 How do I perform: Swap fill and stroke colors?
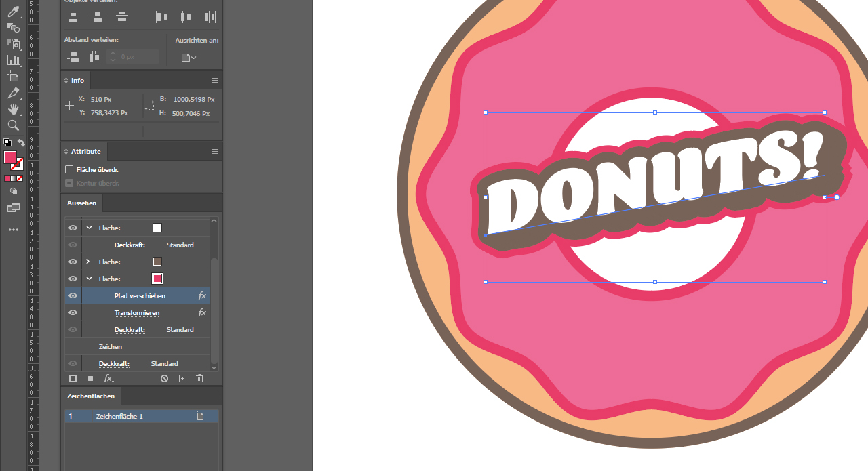(x=21, y=142)
